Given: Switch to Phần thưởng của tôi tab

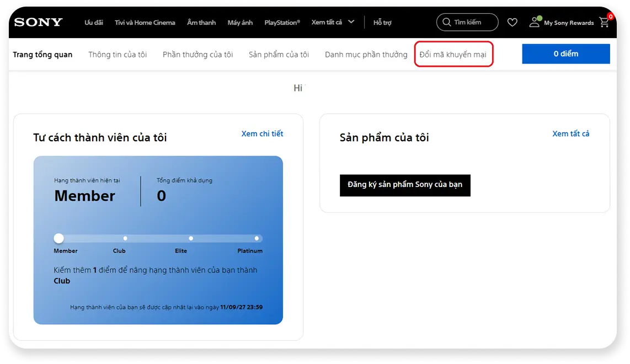Looking at the screenshot, I should pos(197,54).
